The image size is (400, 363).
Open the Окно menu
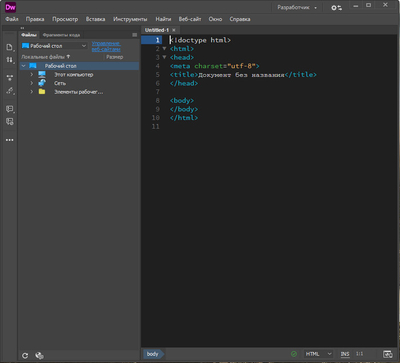[215, 19]
